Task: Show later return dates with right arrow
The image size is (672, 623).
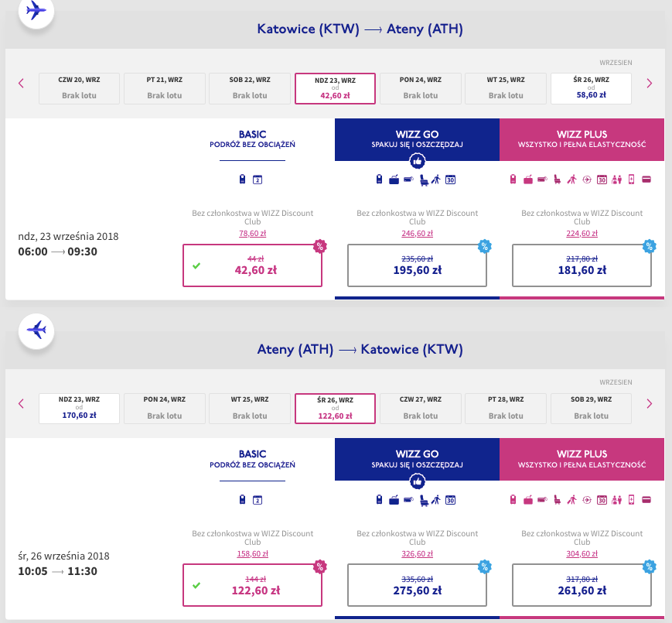Action: 649,403
